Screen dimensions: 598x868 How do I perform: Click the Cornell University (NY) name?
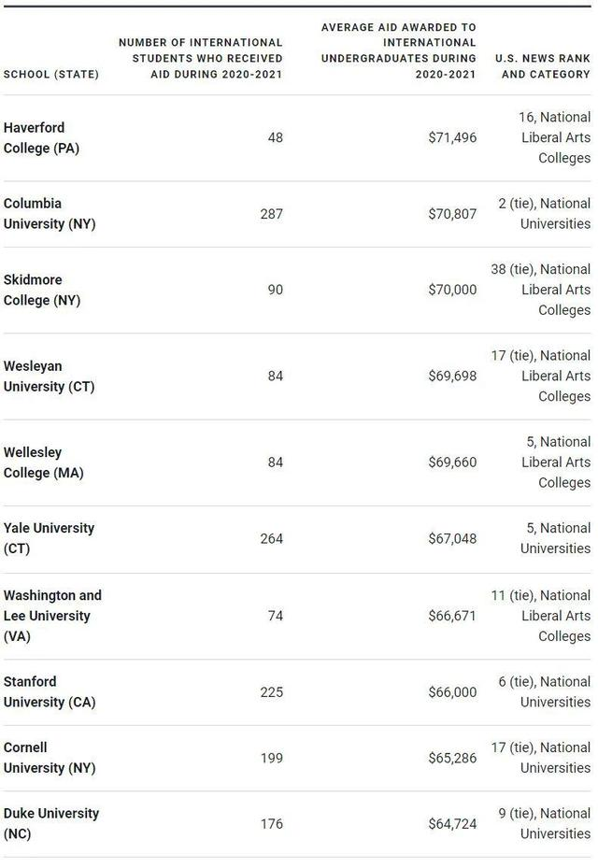[49, 758]
